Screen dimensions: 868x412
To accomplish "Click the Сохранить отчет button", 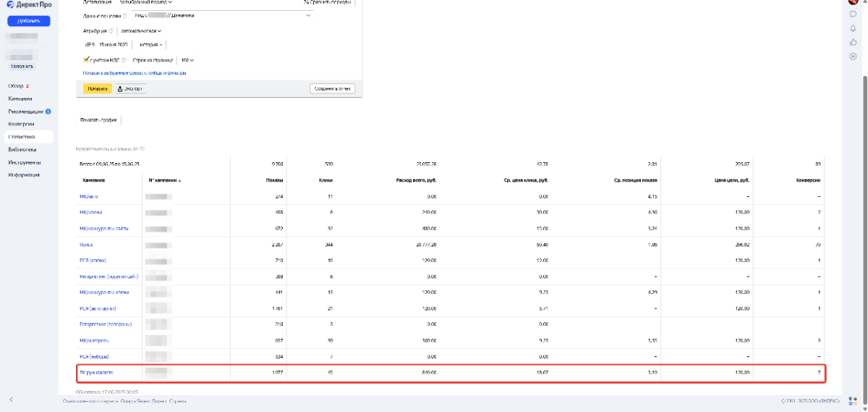I will (333, 88).
